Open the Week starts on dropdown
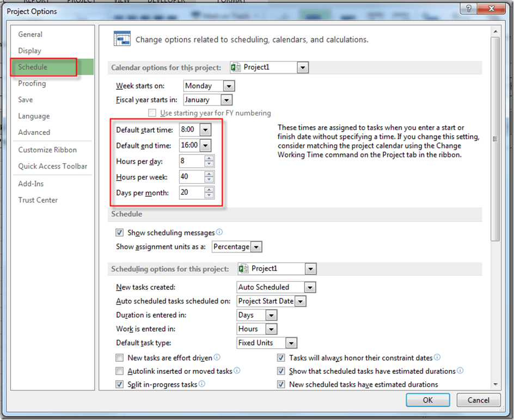 click(229, 86)
